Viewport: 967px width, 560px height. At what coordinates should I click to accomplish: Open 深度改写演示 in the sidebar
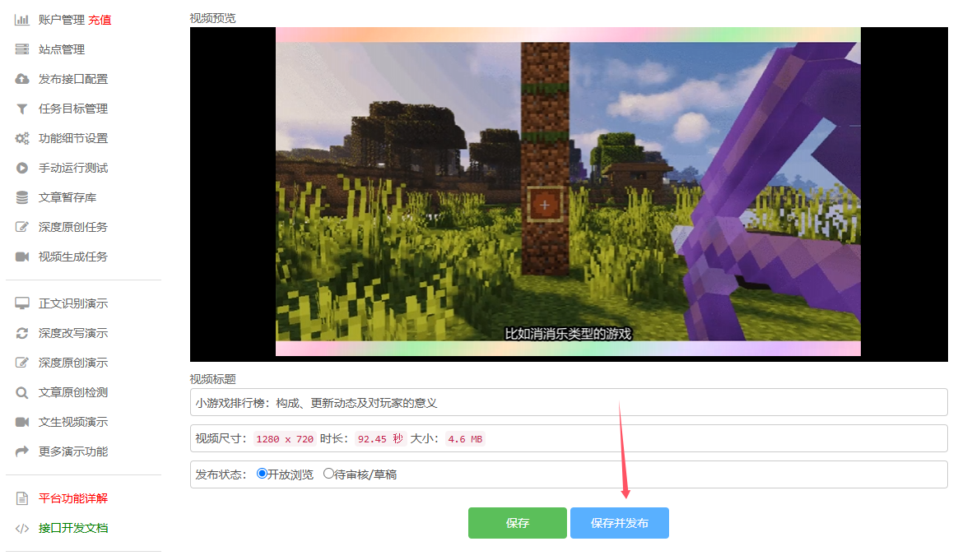[73, 333]
